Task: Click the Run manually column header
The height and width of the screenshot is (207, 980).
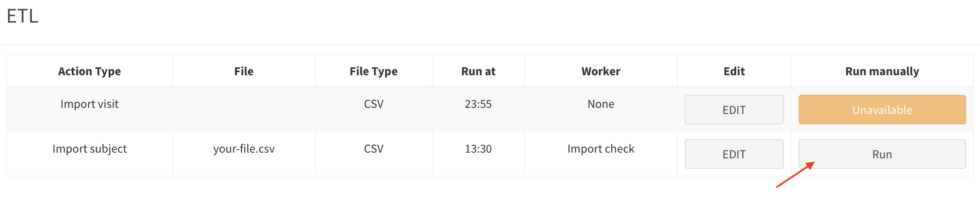Action: 882,71
